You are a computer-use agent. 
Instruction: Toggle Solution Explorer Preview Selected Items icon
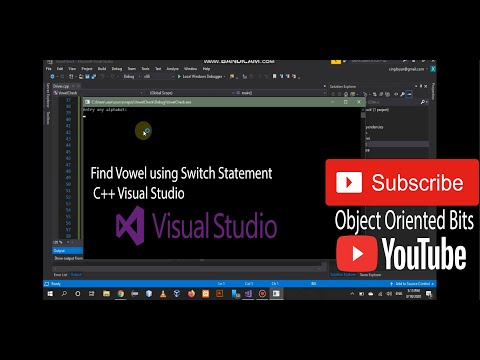(x=409, y=94)
